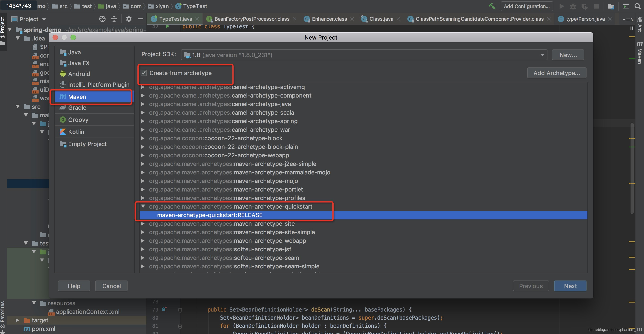The width and height of the screenshot is (644, 334).
Task: Switch to Enhancer.class tab
Action: pos(329,19)
